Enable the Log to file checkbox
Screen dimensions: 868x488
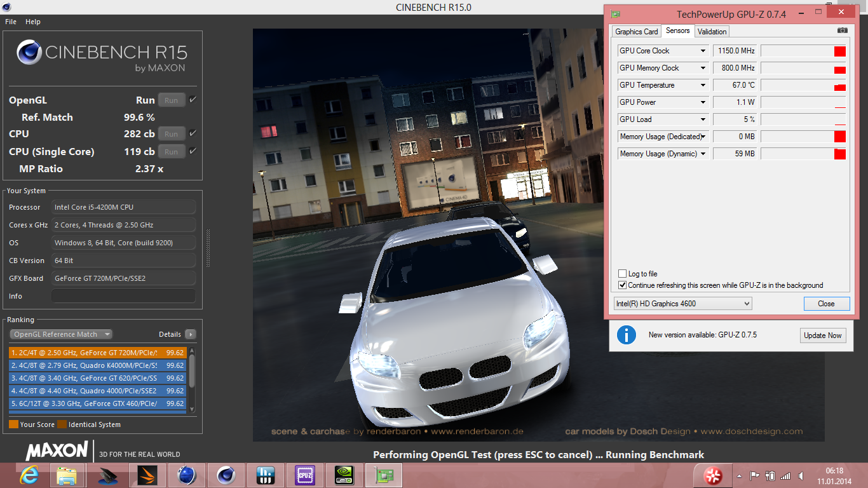pyautogui.click(x=623, y=274)
